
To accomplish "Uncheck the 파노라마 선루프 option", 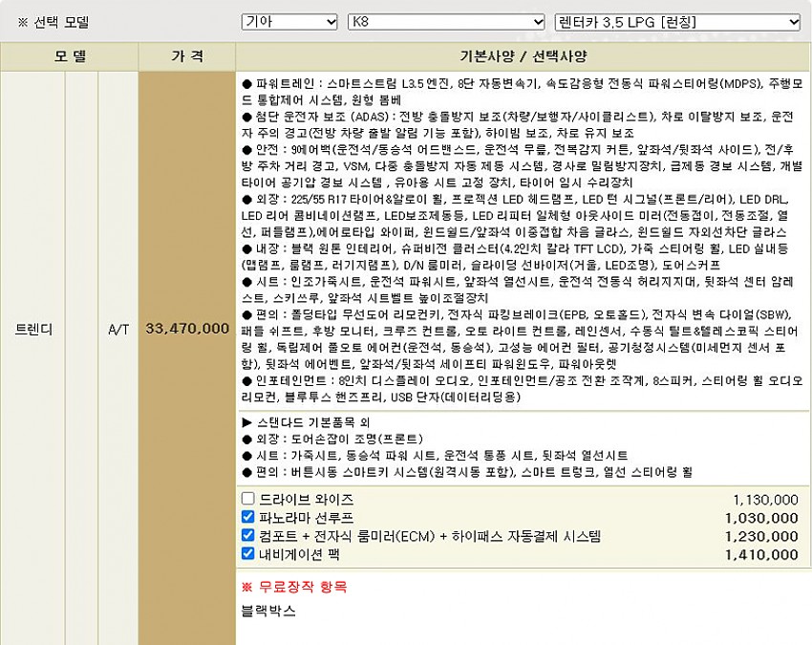I will point(248,517).
